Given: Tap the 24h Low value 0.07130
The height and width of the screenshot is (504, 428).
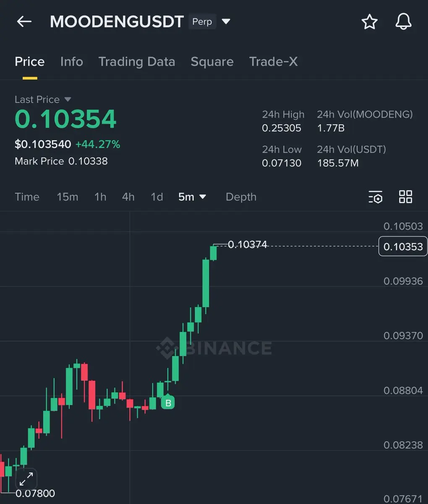Looking at the screenshot, I should [x=282, y=163].
